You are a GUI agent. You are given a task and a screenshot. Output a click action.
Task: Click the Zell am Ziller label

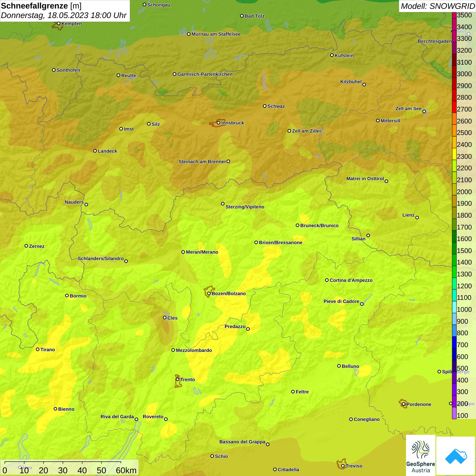306,131
